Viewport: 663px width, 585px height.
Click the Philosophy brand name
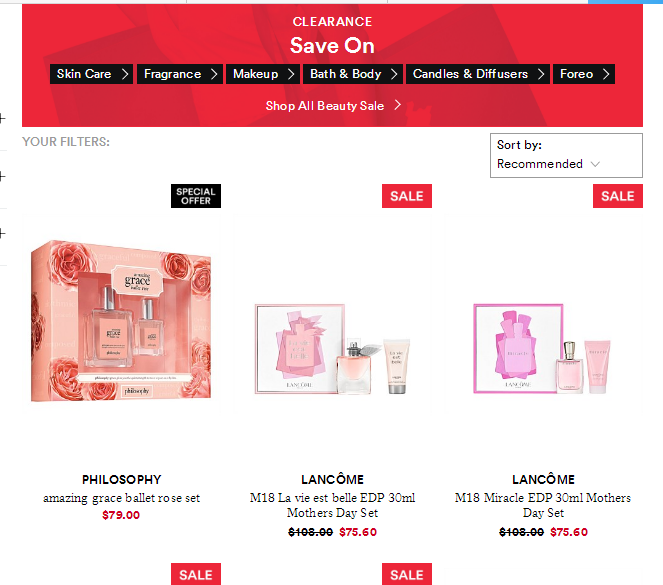121,480
